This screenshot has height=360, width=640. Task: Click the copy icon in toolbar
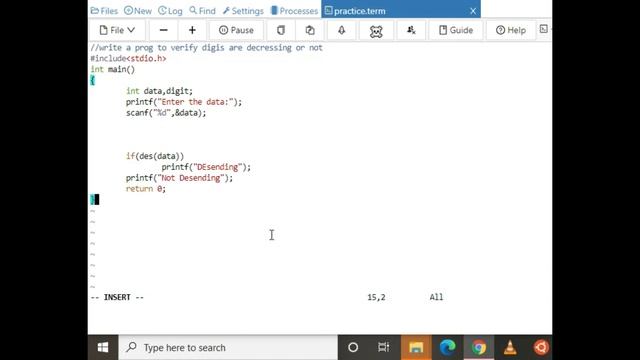coord(281,30)
